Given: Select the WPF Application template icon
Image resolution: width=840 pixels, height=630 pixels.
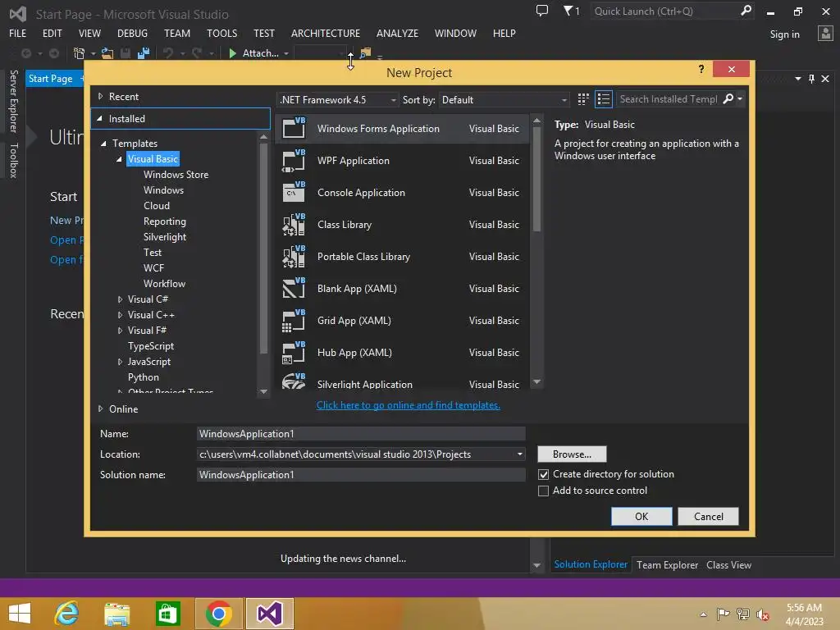Looking at the screenshot, I should coord(294,161).
